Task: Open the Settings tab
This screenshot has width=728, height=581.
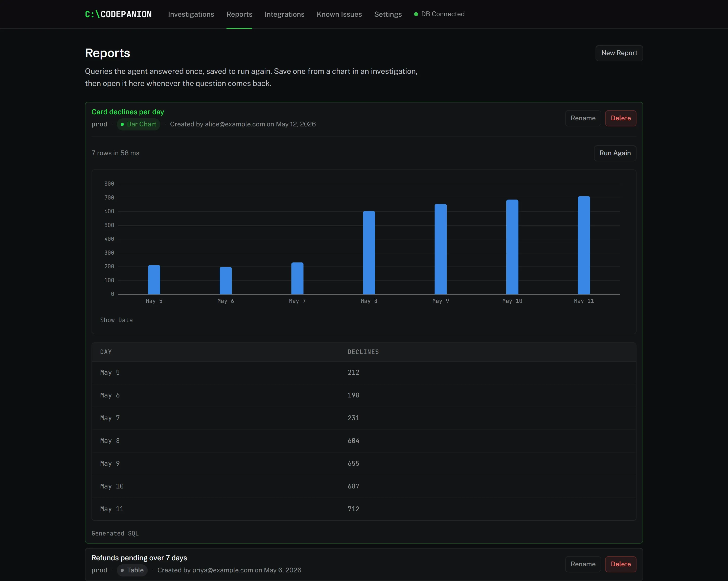Action: pos(388,14)
